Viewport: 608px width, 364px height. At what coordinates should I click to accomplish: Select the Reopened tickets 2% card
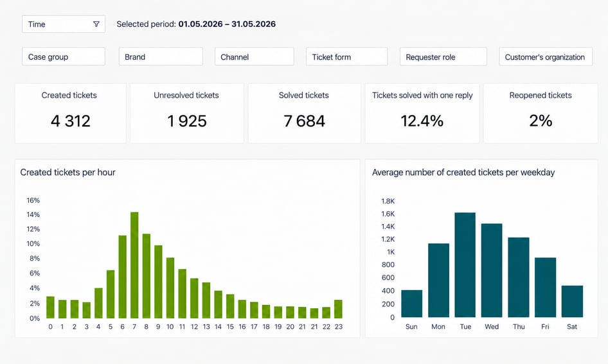(x=541, y=113)
